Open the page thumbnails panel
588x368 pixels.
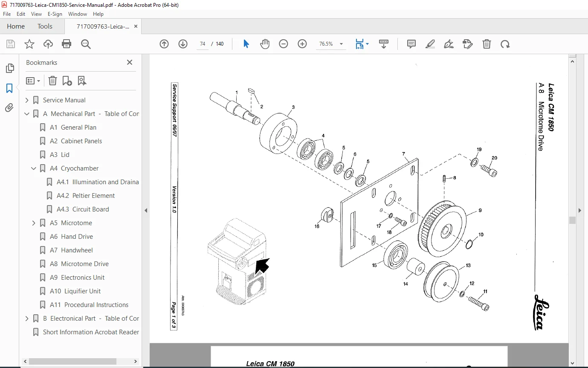click(x=9, y=68)
